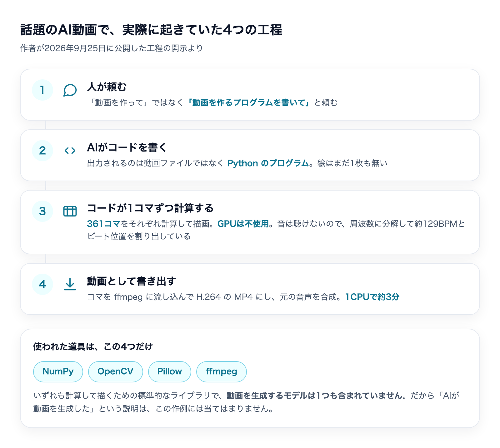Select the NumPy tag chip
Viewport: 500px width, 448px height.
pyautogui.click(x=58, y=371)
